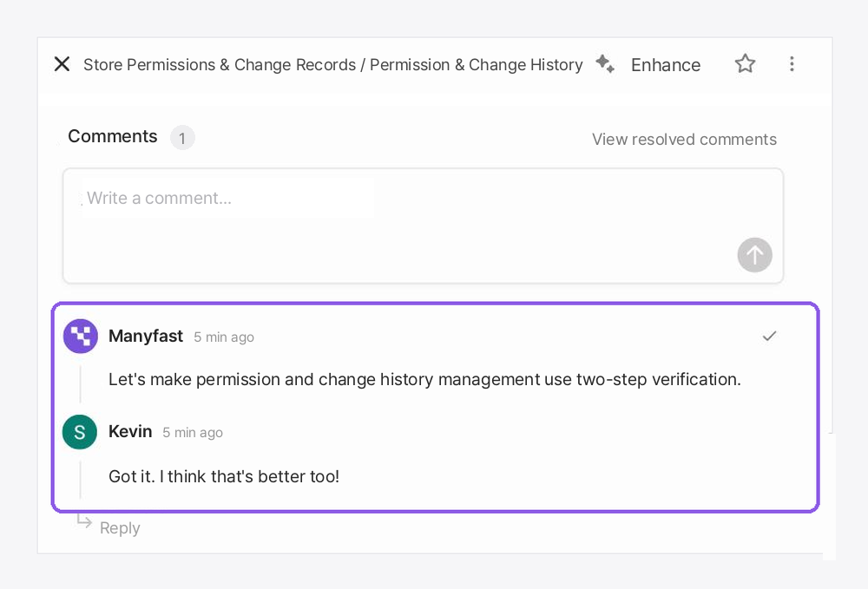This screenshot has width=868, height=589.
Task: Click Kevin's author name
Action: [130, 431]
